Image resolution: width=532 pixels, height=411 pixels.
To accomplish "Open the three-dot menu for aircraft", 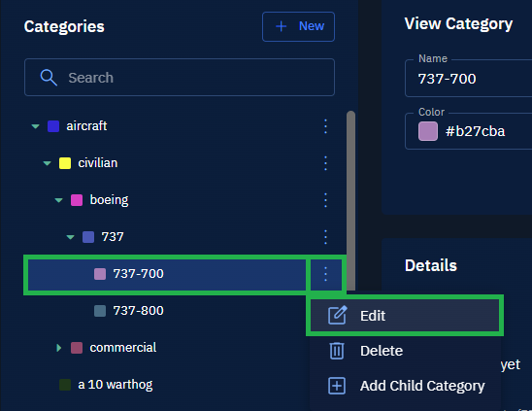I will [325, 126].
